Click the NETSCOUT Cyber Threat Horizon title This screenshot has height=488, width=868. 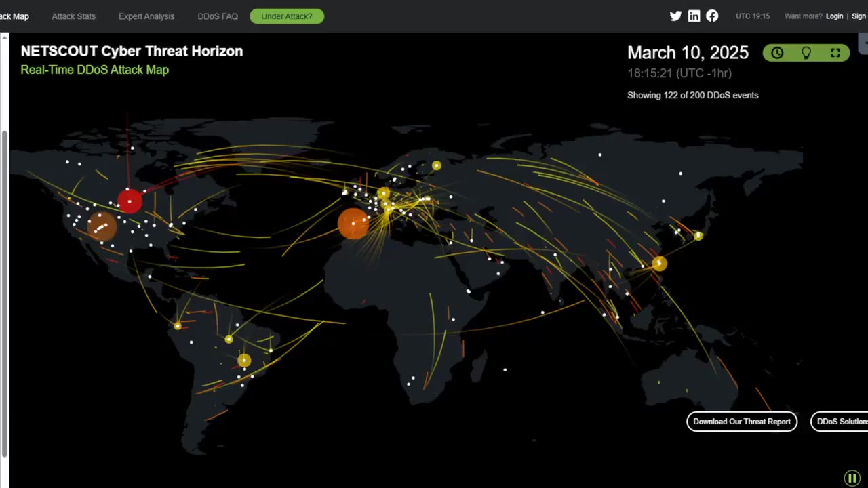click(132, 52)
